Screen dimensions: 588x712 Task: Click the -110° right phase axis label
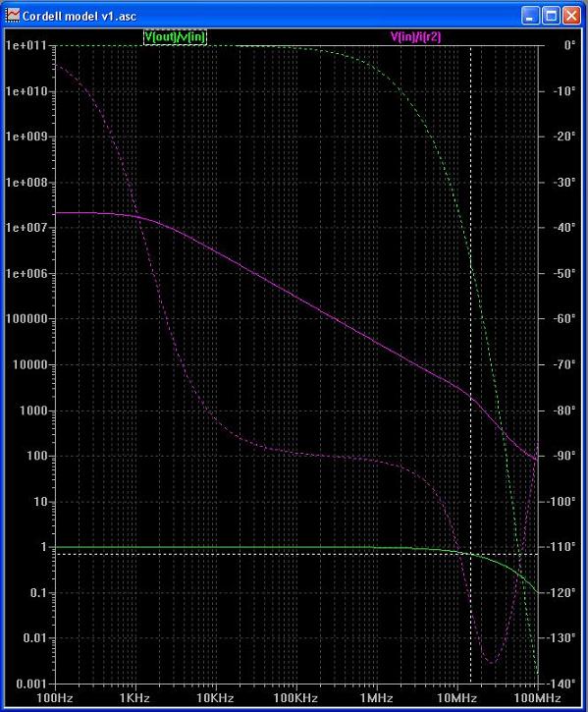pos(561,547)
